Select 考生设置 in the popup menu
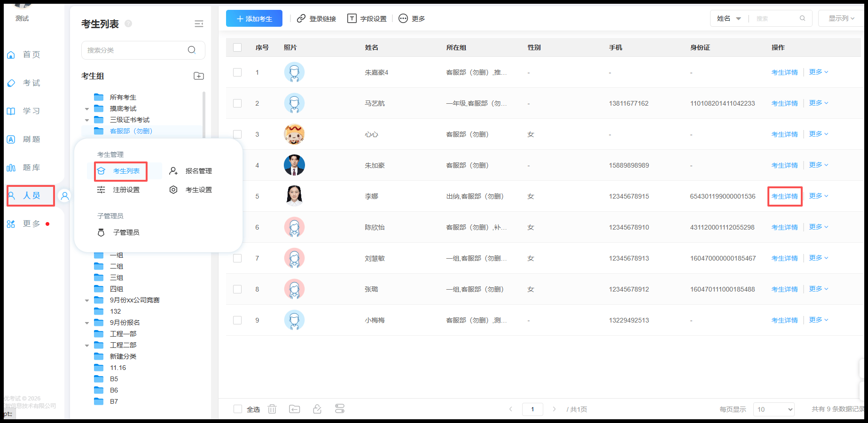Screen dimensions: 868x423 191,190
